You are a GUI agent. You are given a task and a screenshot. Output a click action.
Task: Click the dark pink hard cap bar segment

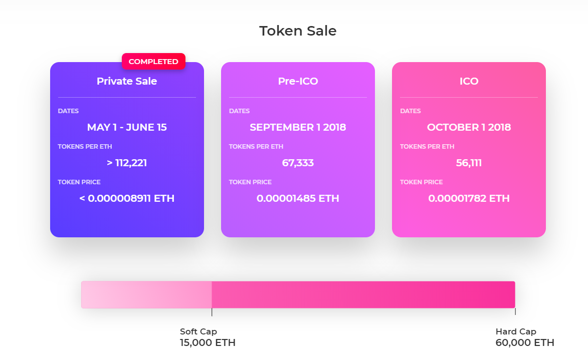363,295
